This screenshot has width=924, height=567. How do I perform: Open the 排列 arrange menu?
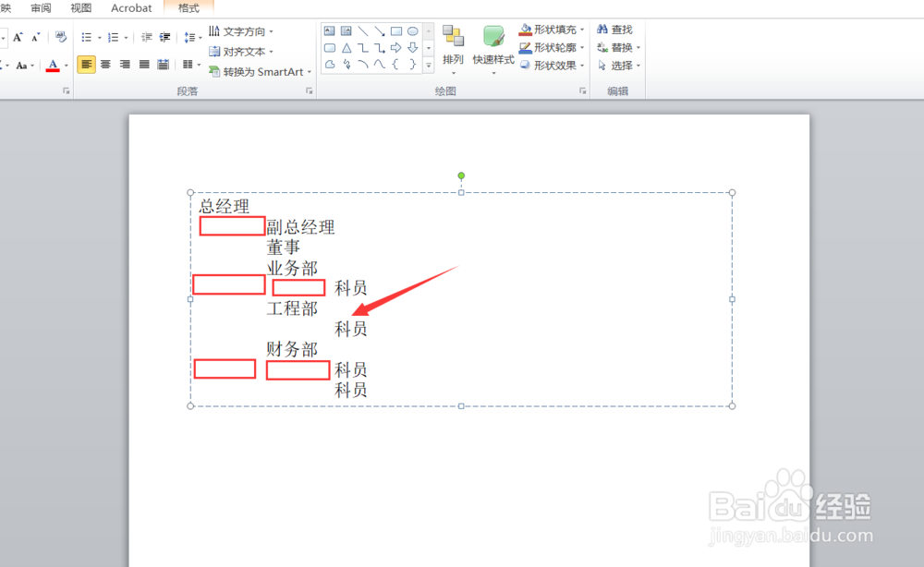click(453, 50)
